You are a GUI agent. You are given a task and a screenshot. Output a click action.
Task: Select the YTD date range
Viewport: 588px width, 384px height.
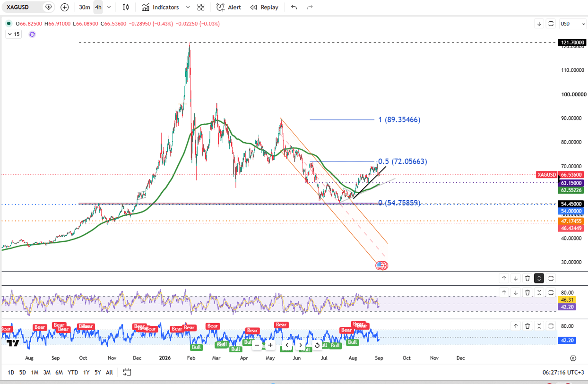click(73, 372)
